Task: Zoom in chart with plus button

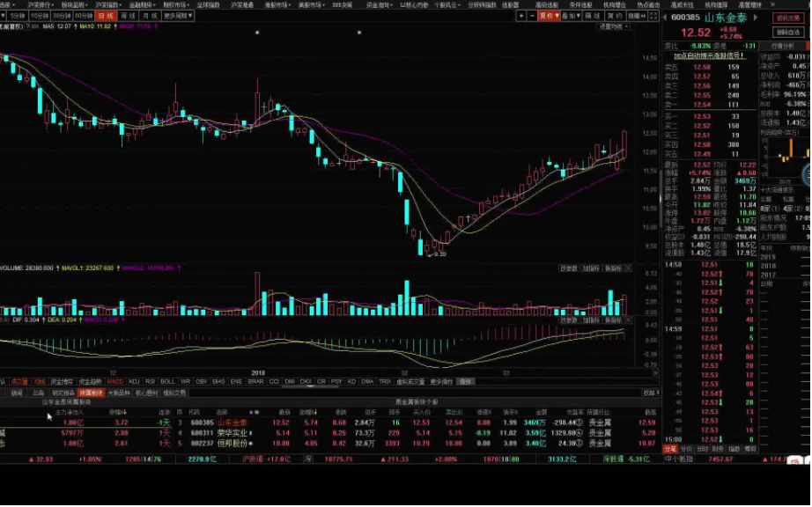Action: (x=521, y=16)
